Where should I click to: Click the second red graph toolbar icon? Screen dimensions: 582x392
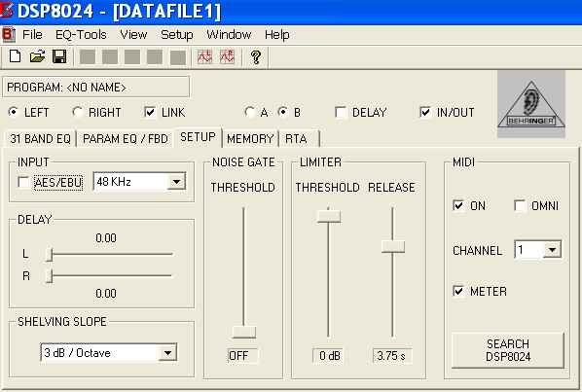[x=227, y=56]
